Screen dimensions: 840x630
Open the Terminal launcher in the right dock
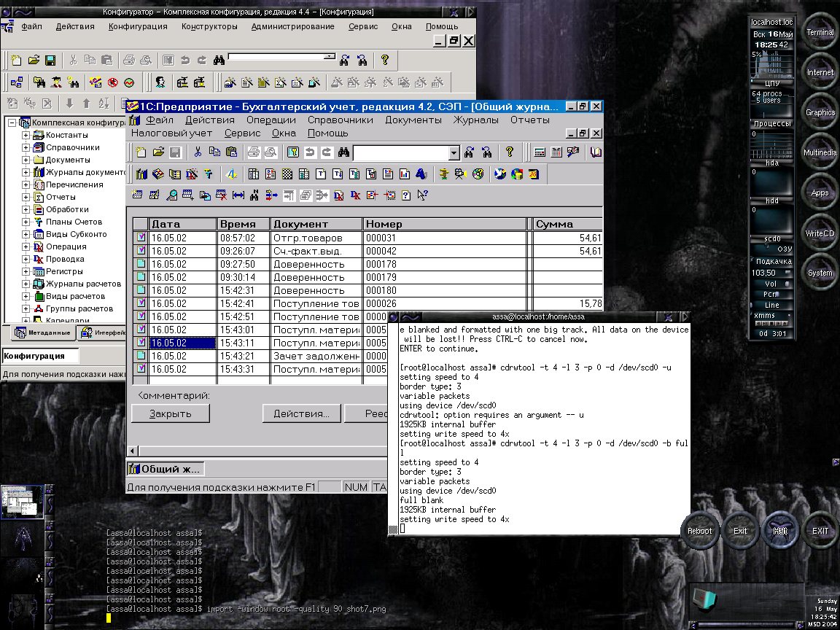[820, 33]
